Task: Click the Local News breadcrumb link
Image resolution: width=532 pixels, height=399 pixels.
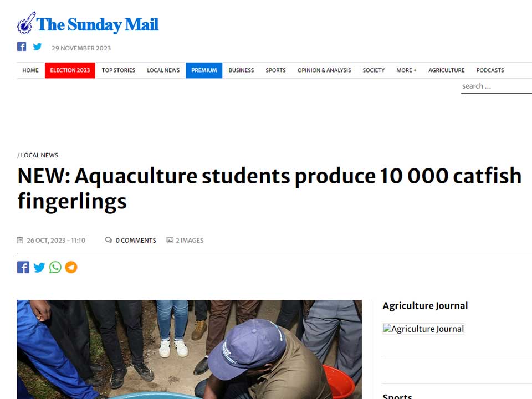Action: [x=39, y=155]
